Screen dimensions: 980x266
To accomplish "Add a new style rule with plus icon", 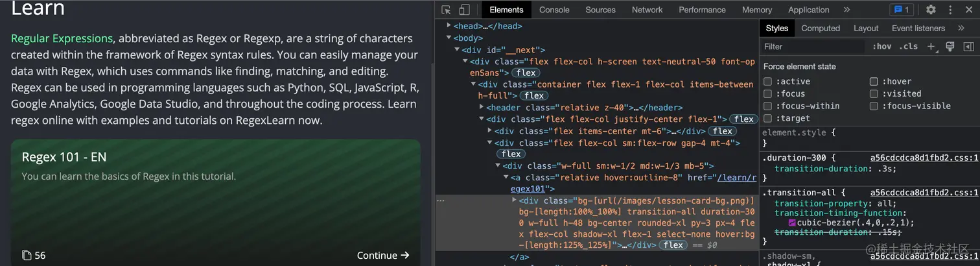I will [x=932, y=47].
